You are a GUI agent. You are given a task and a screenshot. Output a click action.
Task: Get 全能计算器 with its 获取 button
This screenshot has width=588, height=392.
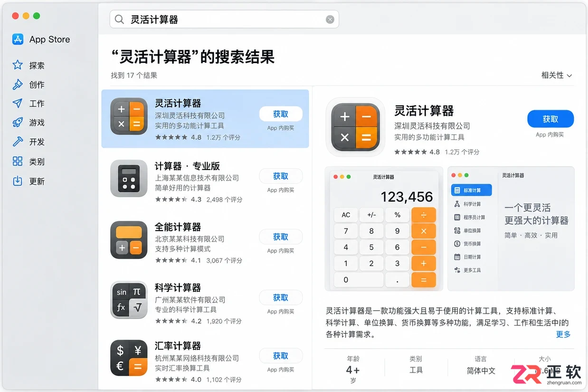[x=281, y=237]
